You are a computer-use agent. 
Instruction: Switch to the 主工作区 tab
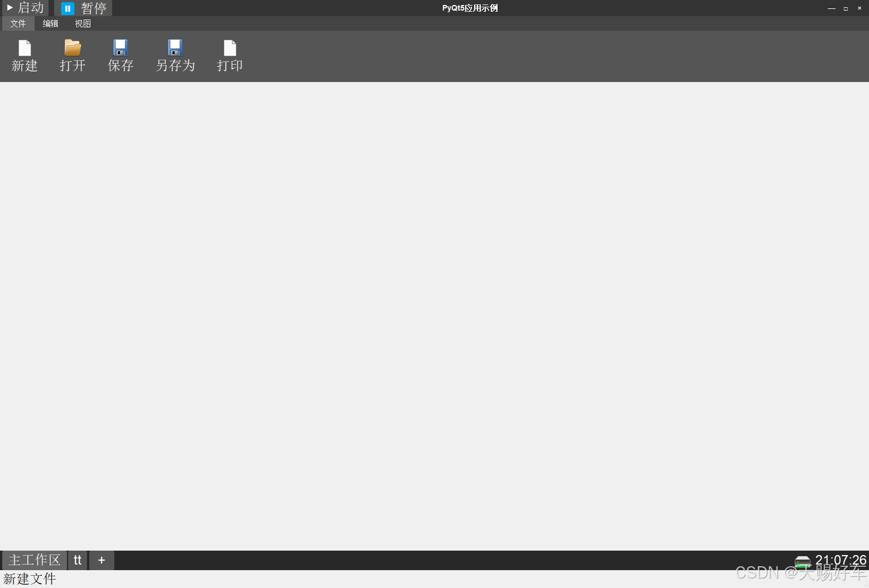coord(35,560)
